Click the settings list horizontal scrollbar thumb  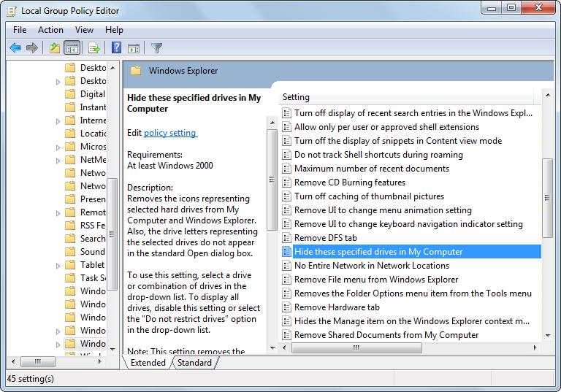coord(356,347)
